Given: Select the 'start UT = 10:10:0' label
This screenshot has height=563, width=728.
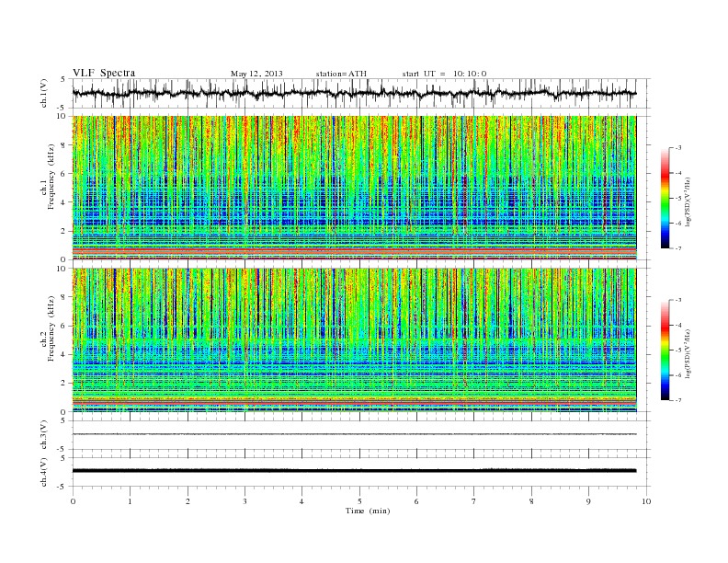Looking at the screenshot, I should (x=444, y=74).
